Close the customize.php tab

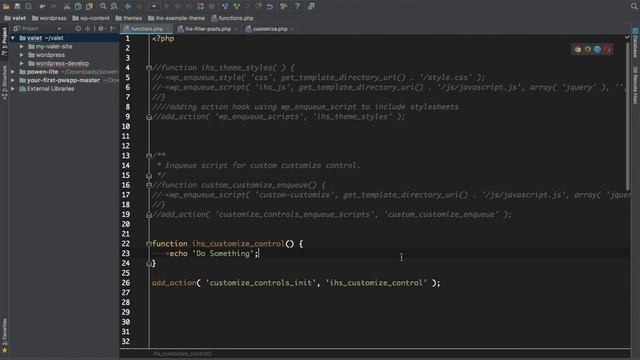tap(292, 29)
